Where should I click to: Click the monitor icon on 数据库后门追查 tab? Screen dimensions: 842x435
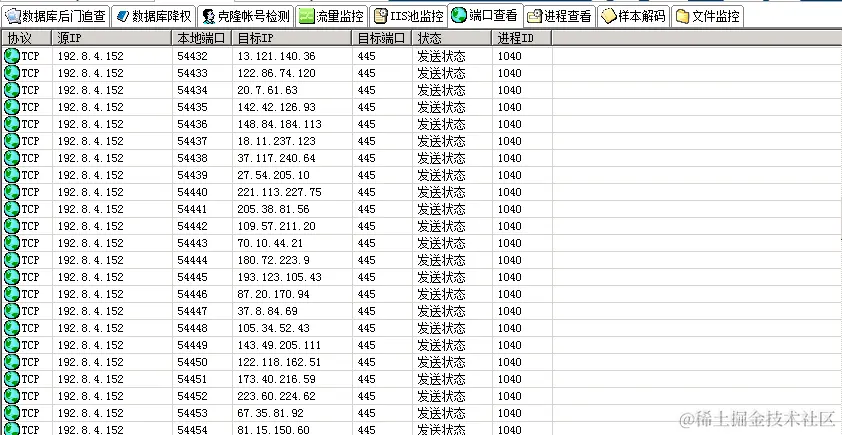coord(12,17)
